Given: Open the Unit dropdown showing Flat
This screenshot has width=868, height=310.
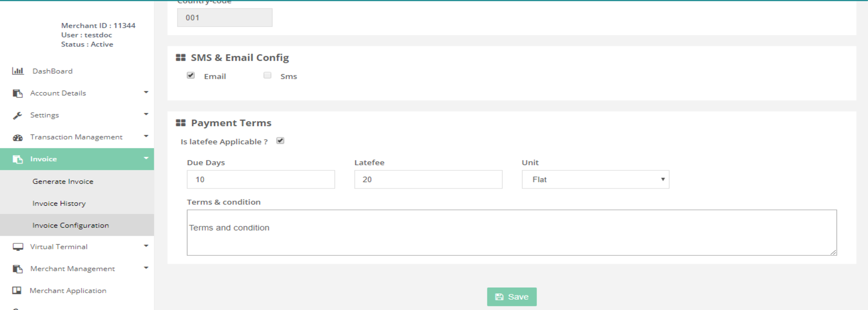Looking at the screenshot, I should coord(595,180).
